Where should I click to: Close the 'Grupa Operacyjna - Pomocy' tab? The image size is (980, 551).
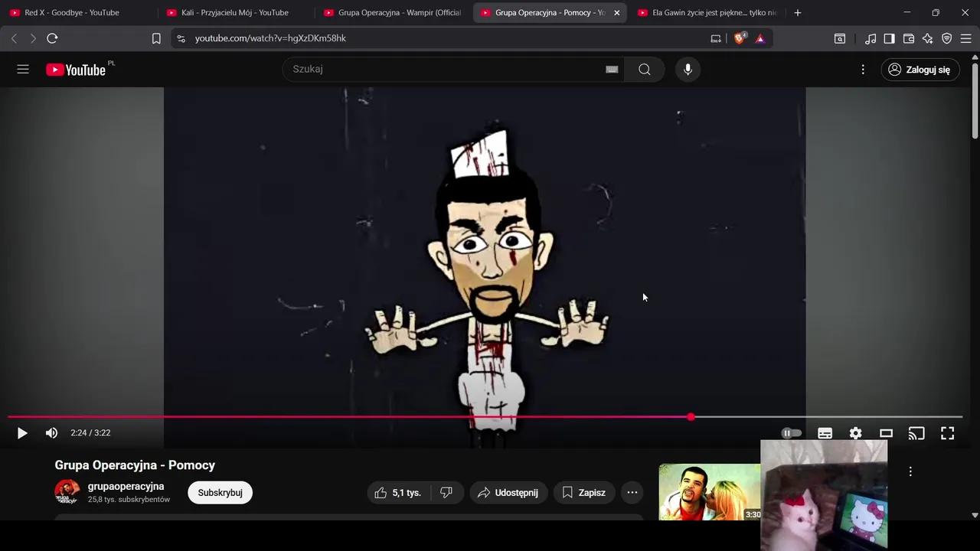click(617, 13)
